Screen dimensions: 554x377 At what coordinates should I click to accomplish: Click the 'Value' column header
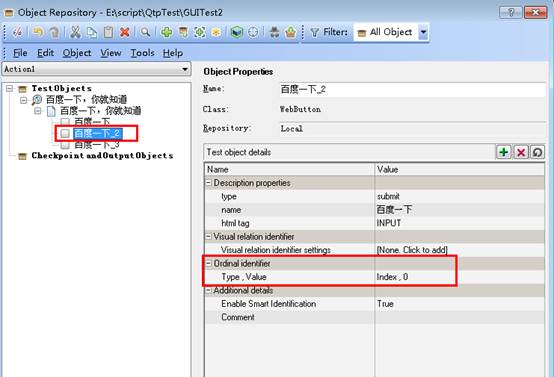pos(459,169)
